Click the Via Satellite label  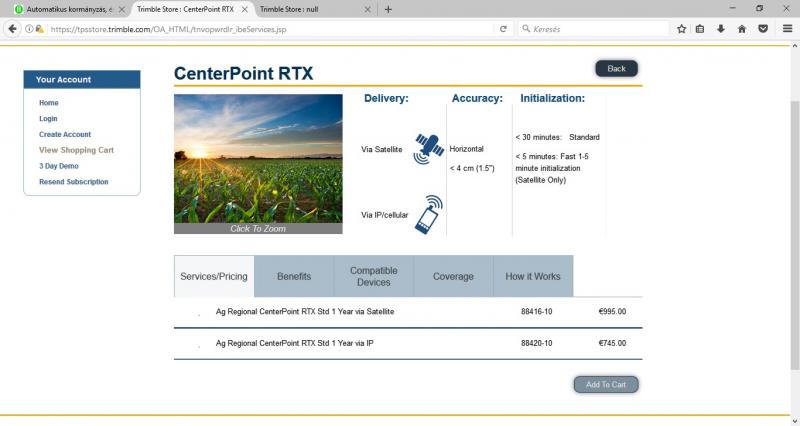point(382,149)
